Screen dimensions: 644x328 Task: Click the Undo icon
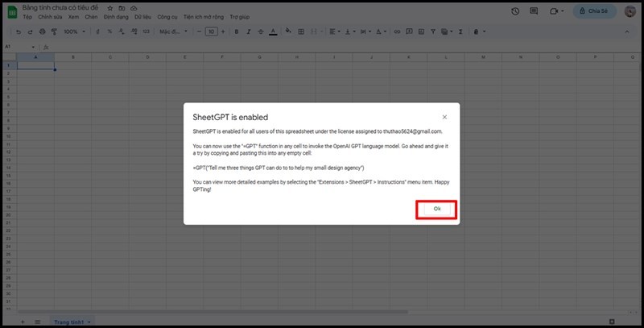(19, 31)
